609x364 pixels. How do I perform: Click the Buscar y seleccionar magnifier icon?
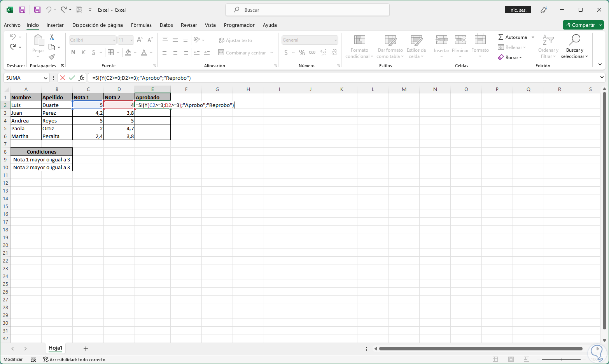574,40
